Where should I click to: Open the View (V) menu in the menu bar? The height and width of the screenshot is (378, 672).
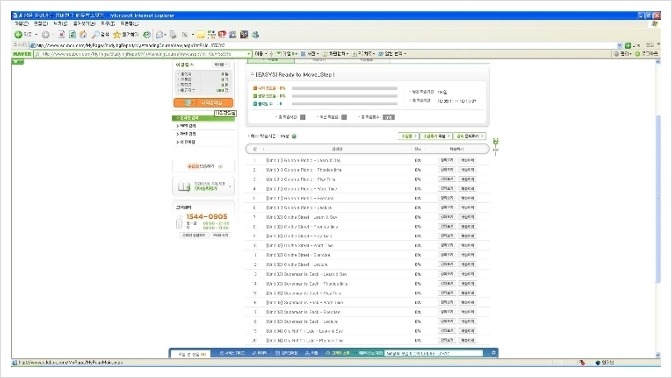(60, 24)
